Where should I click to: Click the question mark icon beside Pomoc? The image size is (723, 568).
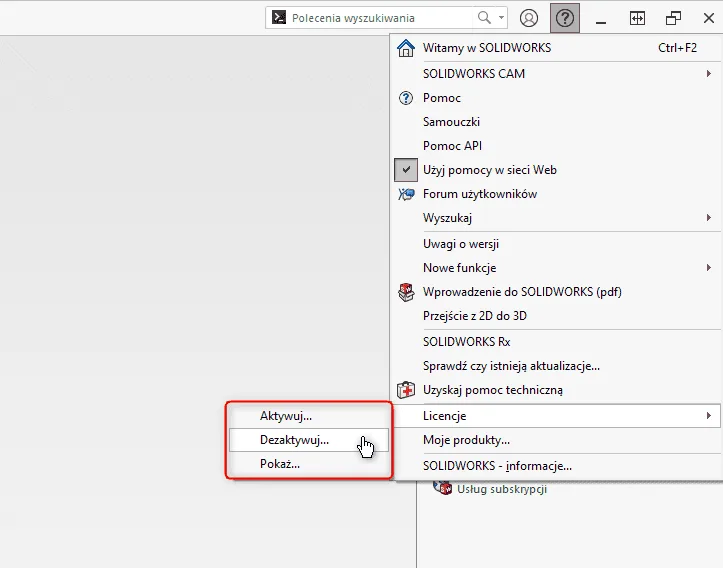[406, 98]
